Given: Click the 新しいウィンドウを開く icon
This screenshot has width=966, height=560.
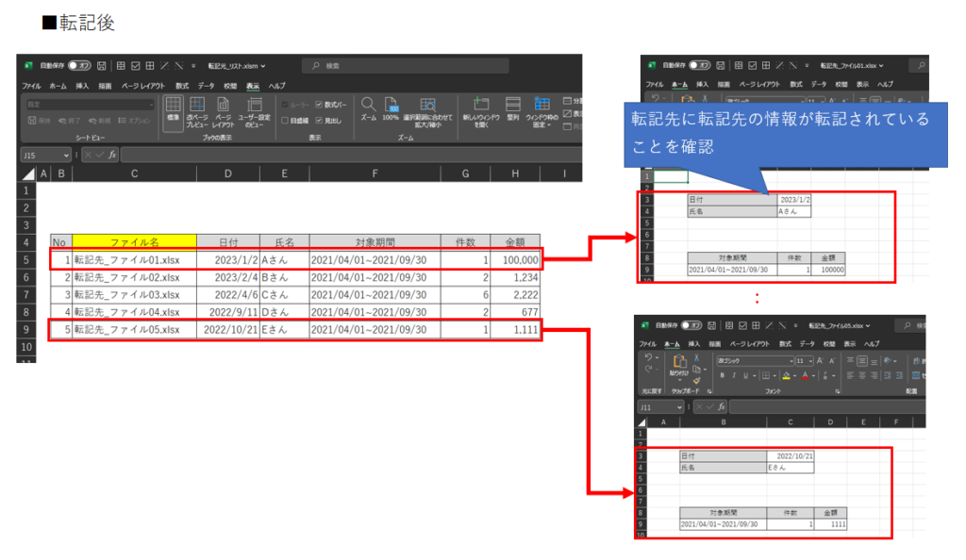Looking at the screenshot, I should pyautogui.click(x=481, y=106).
